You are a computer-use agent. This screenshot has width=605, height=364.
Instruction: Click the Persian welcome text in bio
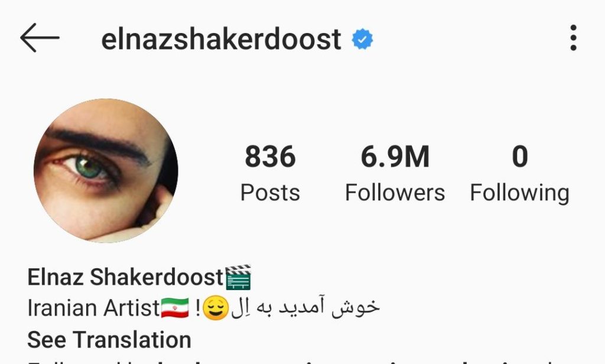(305, 307)
